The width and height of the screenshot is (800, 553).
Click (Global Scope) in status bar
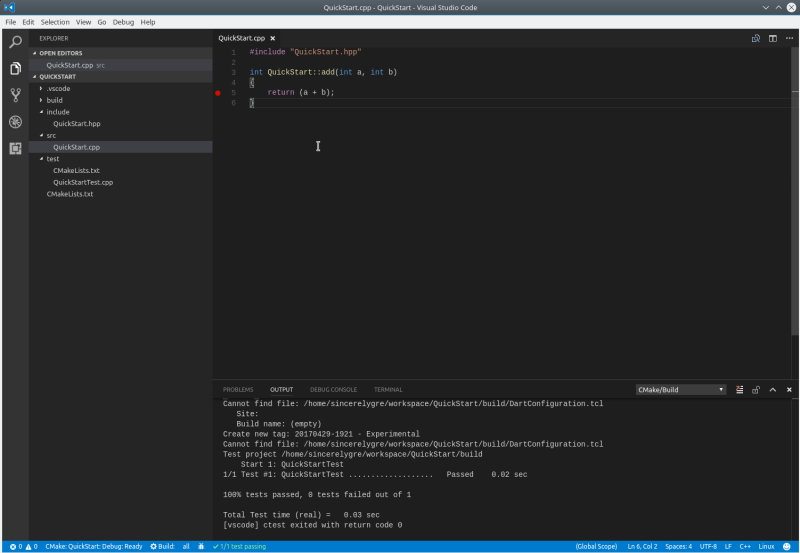[596, 546]
